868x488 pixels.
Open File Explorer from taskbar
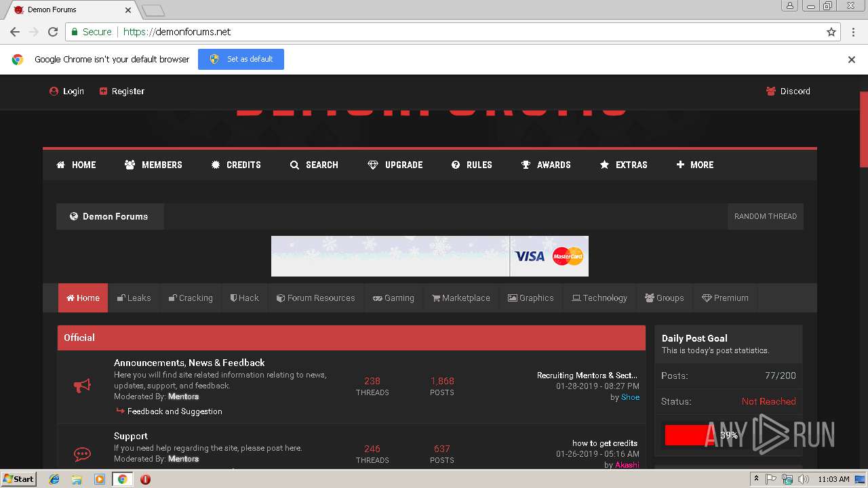click(x=77, y=479)
